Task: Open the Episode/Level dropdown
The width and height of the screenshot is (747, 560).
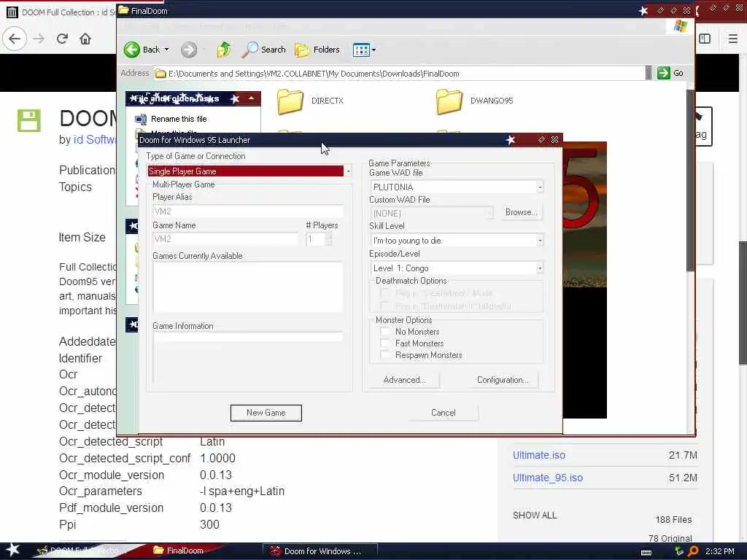Action: pos(540,268)
